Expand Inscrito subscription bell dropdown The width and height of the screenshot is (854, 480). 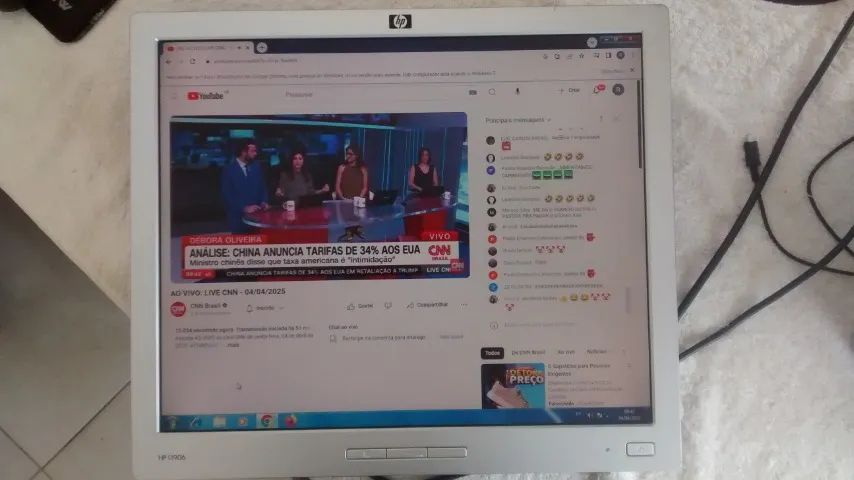265,308
